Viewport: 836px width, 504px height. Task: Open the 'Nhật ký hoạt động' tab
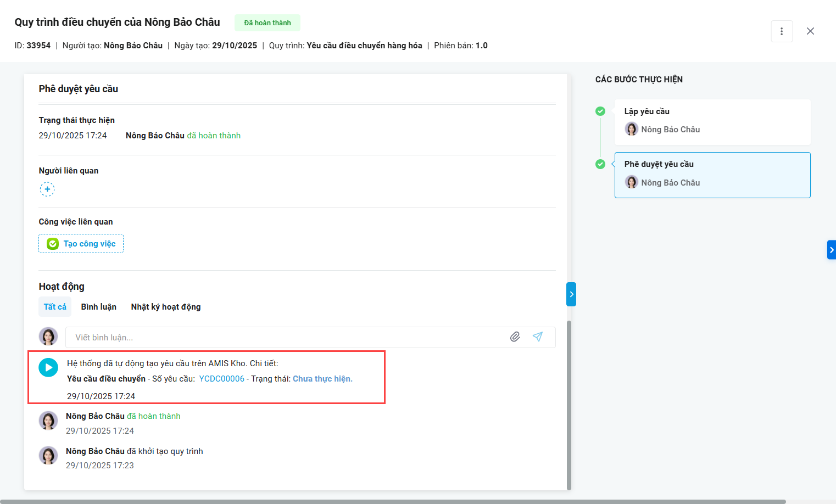click(166, 307)
